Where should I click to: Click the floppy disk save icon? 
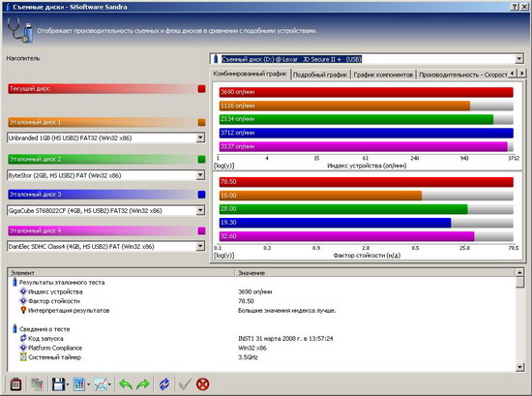[x=59, y=384]
